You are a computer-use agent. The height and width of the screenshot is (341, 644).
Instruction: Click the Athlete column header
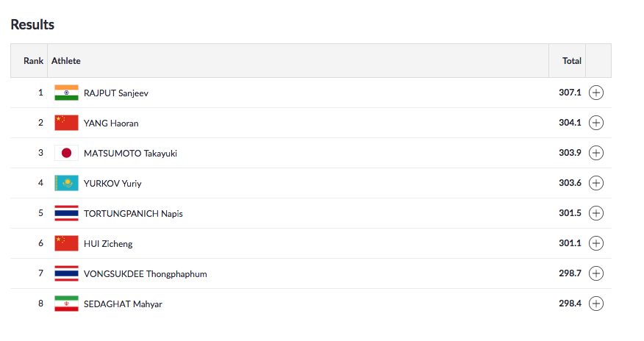[66, 61]
